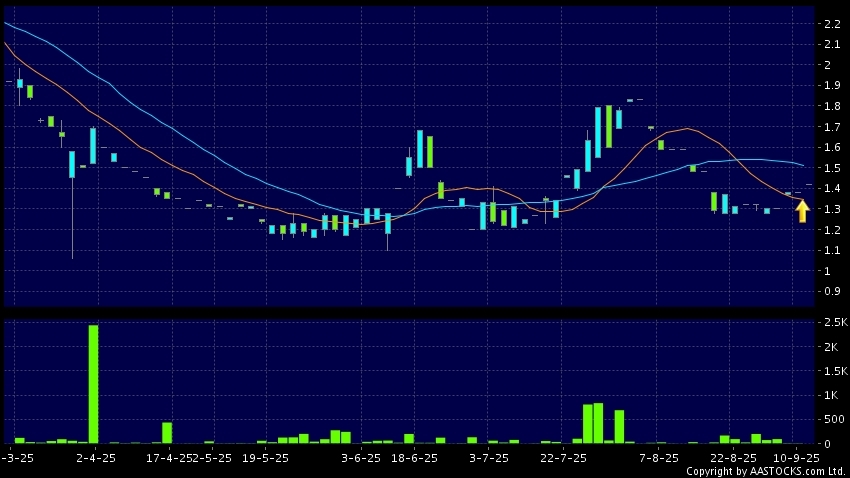Click the 2K volume axis label

[831, 347]
